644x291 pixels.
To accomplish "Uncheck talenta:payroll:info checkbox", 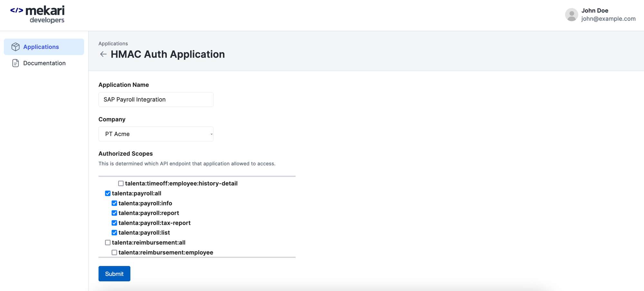I will tap(114, 203).
